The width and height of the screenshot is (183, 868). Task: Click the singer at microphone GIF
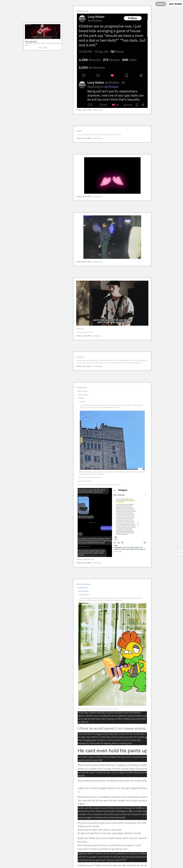click(x=112, y=303)
